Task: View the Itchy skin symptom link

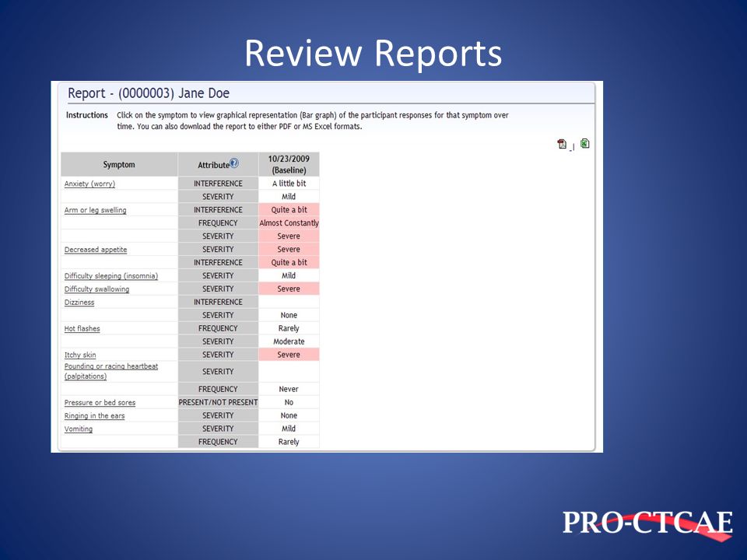Action: [80, 355]
